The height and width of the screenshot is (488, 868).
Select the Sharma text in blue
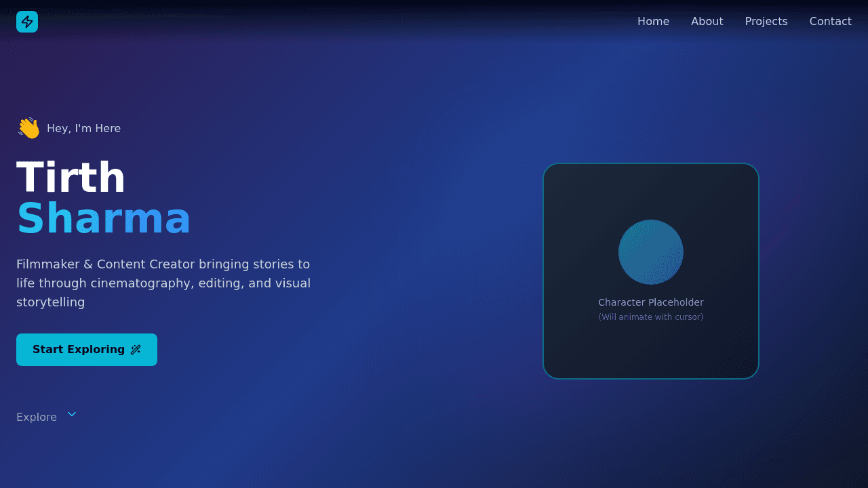click(104, 218)
